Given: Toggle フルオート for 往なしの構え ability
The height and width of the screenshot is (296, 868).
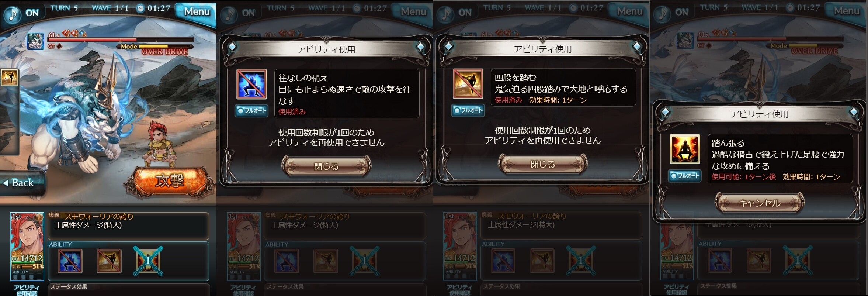Looking at the screenshot, I should coord(251,110).
